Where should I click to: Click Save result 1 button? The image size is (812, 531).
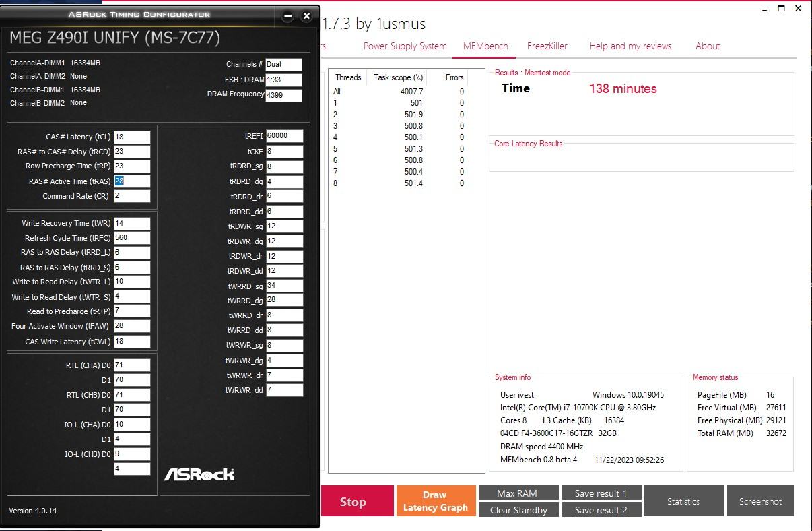601,493
